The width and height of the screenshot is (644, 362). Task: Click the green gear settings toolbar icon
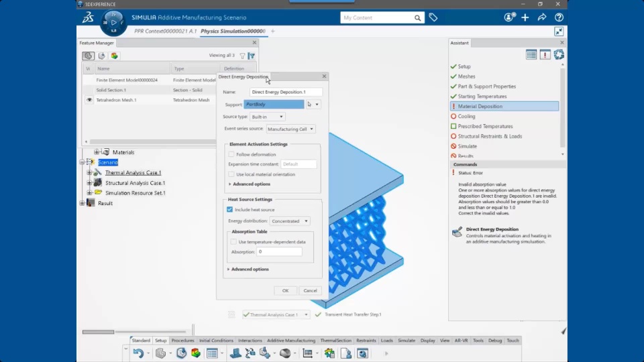click(x=329, y=353)
